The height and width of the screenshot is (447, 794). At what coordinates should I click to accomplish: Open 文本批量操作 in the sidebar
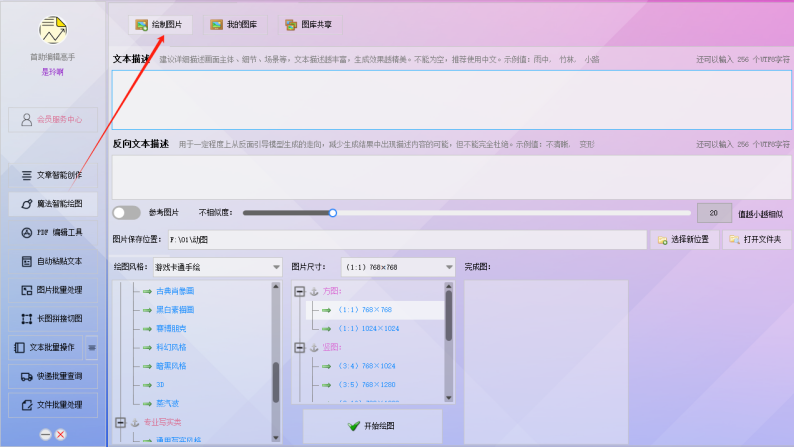pyautogui.click(x=46, y=348)
